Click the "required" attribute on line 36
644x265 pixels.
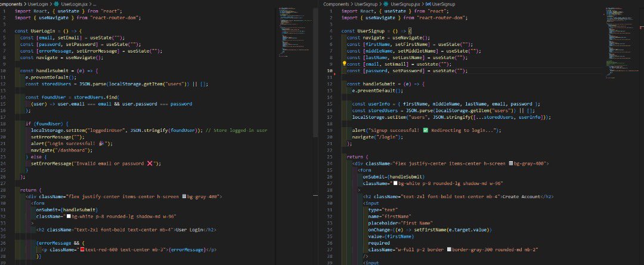pos(379,244)
